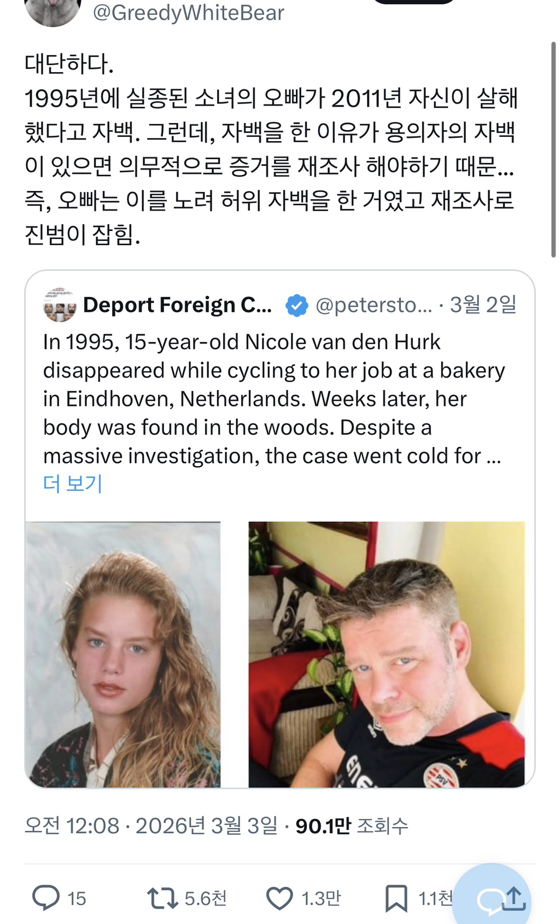Open GreedyWhiteBear's profile avatar
This screenshot has height=924, width=560.
click(x=53, y=11)
